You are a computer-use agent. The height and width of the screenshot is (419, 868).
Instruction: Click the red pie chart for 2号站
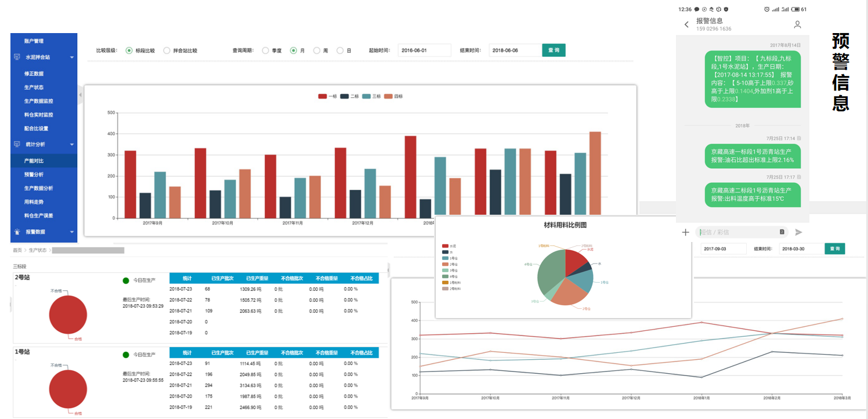(x=68, y=315)
